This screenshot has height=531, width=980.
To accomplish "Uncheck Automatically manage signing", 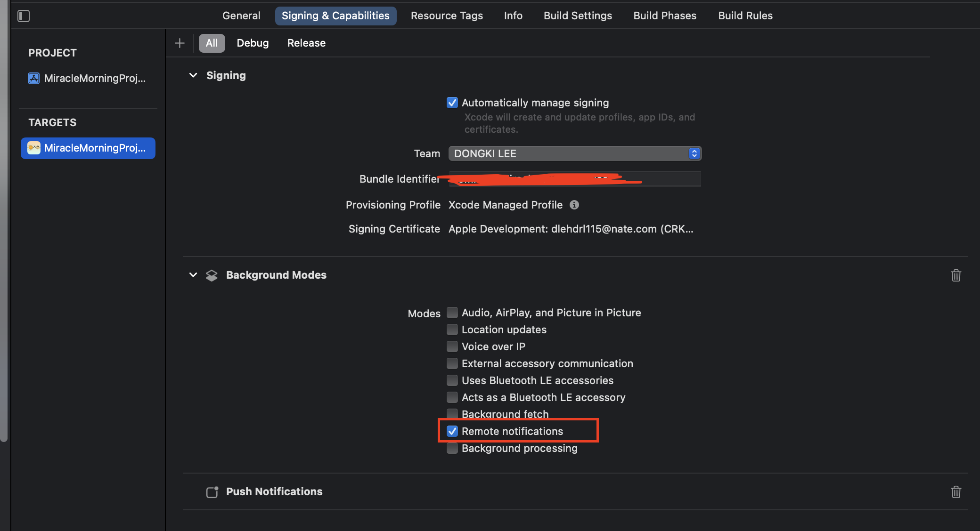I will (x=452, y=103).
